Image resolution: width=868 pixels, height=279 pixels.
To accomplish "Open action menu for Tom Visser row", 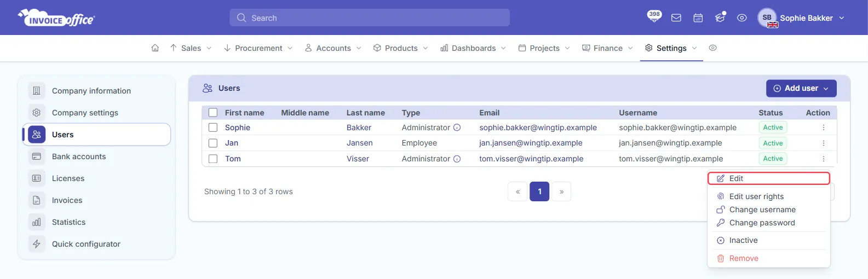I will pos(823,159).
